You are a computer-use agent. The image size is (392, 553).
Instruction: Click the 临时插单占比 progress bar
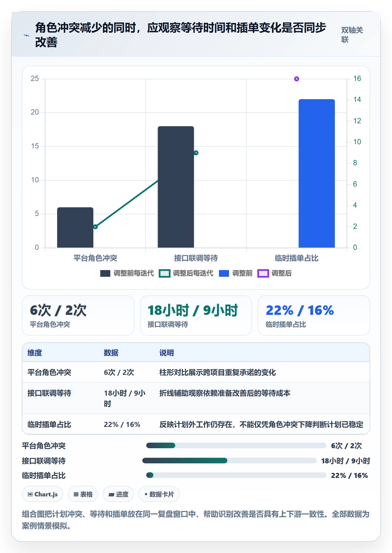[236, 475]
